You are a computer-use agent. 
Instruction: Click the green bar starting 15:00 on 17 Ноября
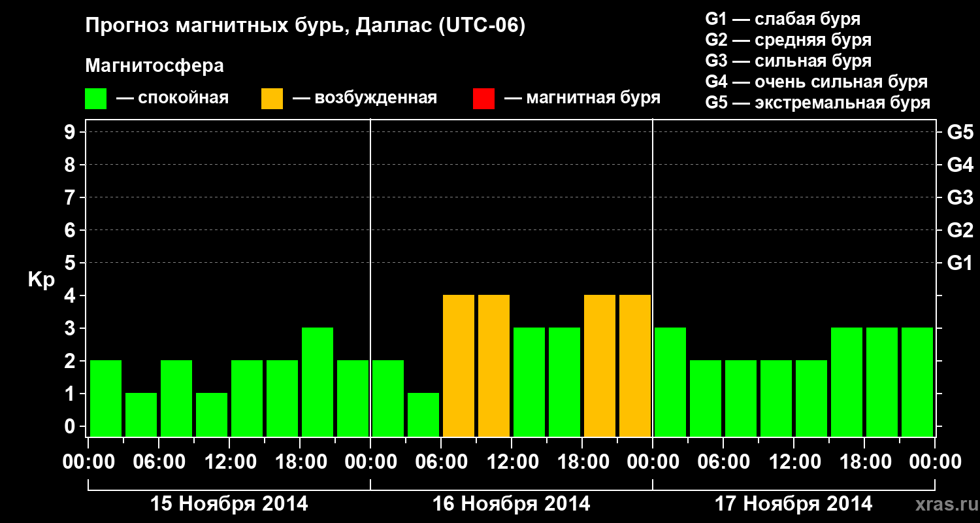click(x=847, y=382)
